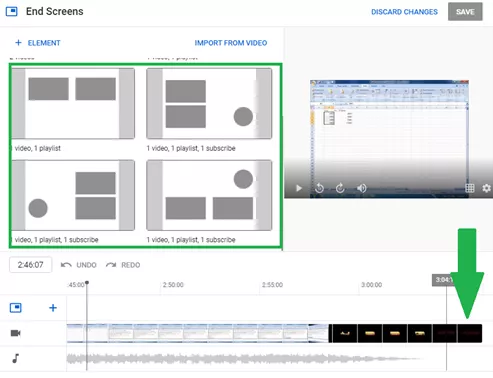Screen dimensions: 493x378
Task: Add a new Element
Action: (x=38, y=43)
